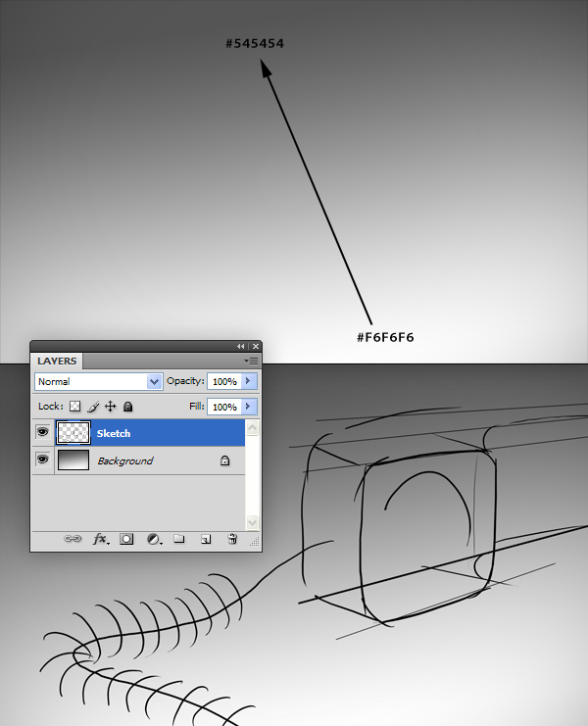This screenshot has width=588, height=726.
Task: Open the Opacity slider arrow
Action: (249, 381)
